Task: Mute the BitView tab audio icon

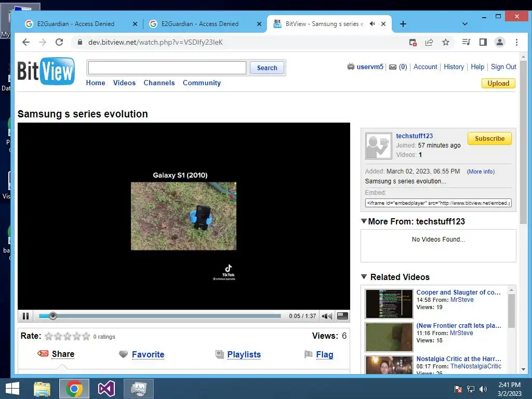Action: [372, 24]
